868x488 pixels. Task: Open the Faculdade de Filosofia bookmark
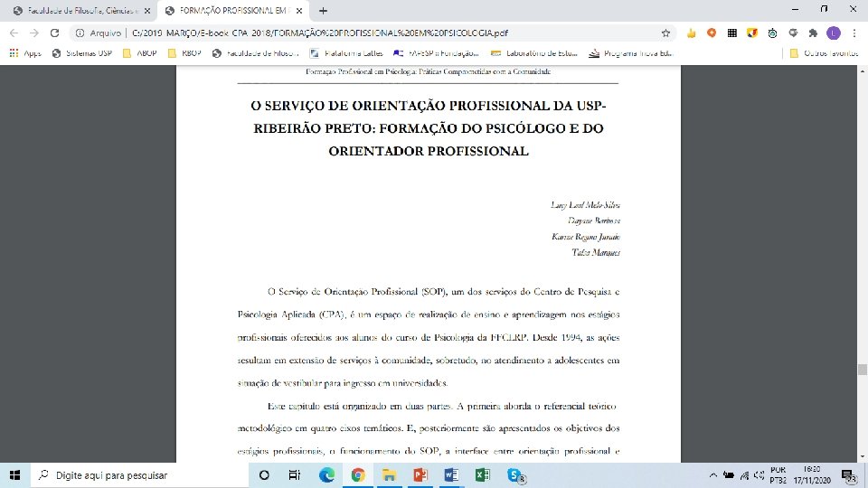(256, 53)
